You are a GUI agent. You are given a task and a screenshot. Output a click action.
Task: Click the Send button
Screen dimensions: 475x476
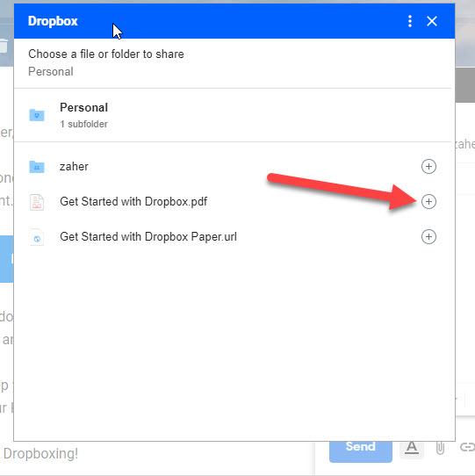point(361,451)
